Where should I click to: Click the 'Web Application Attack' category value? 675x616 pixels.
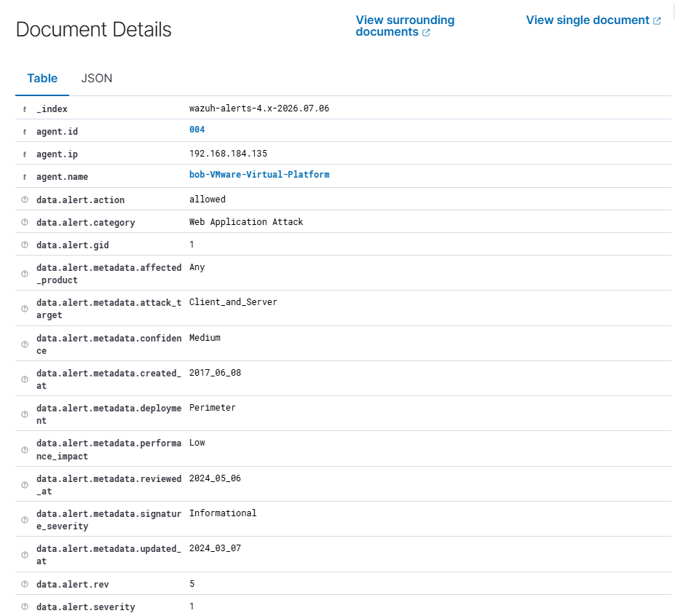coord(246,222)
